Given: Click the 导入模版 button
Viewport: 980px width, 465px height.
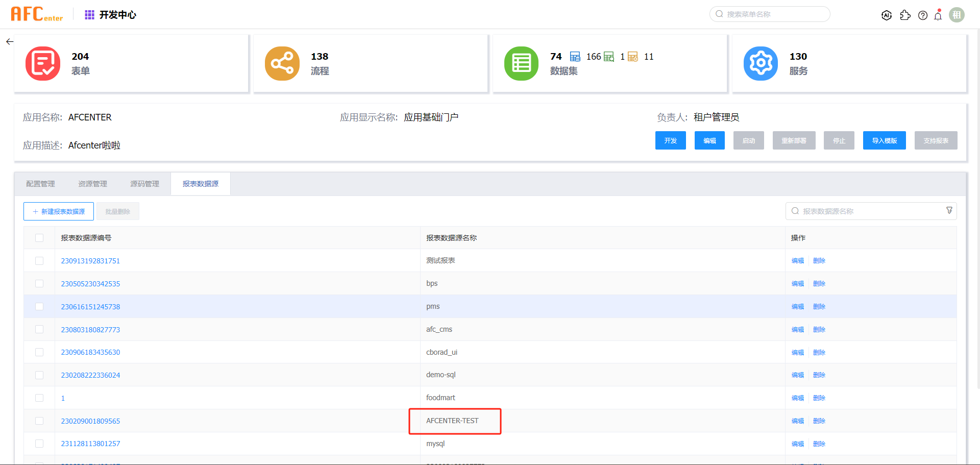Looking at the screenshot, I should click(884, 141).
